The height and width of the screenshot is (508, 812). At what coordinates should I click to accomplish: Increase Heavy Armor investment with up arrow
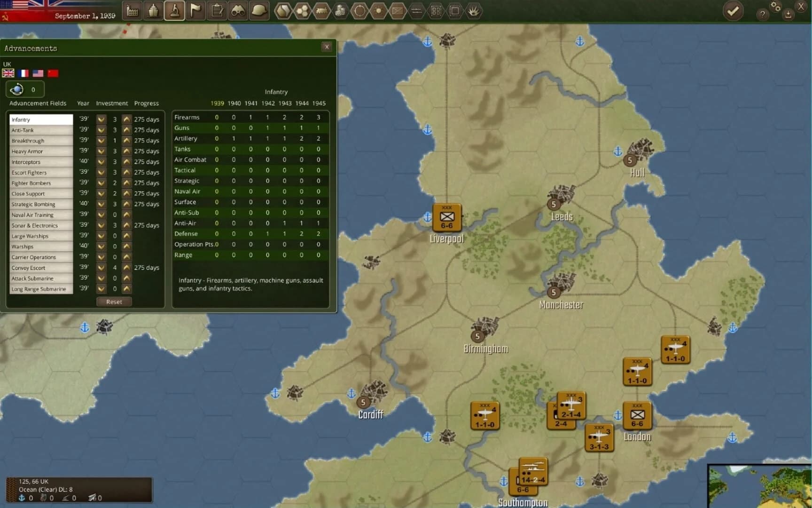[126, 151]
